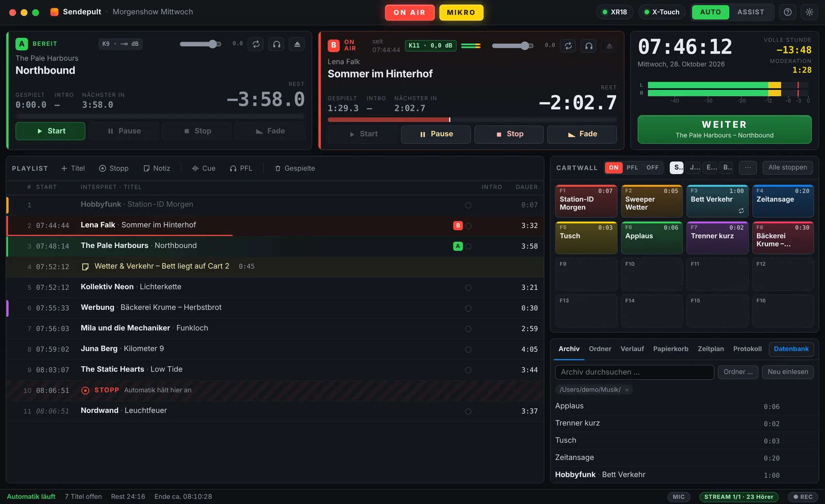Trigger the Bett Verkehr cart F3

pos(717,201)
